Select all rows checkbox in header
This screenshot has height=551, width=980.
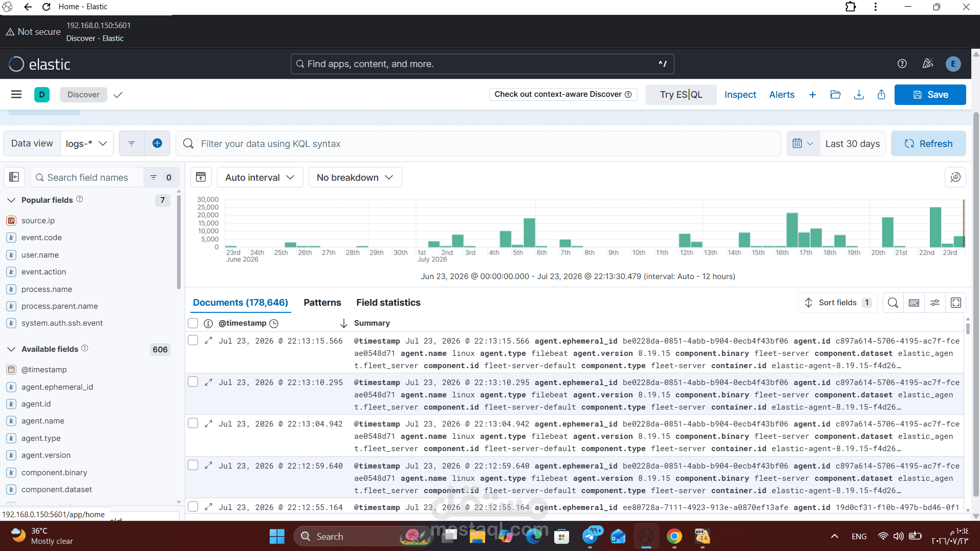193,323
